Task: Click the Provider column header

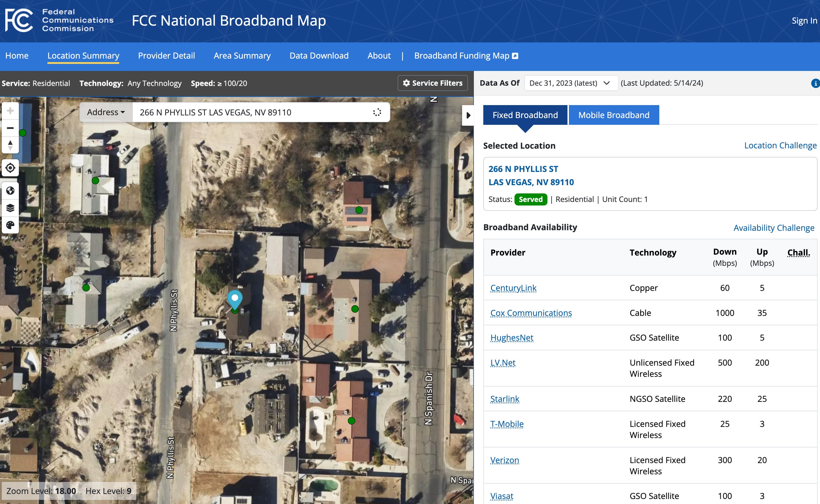Action: point(508,253)
